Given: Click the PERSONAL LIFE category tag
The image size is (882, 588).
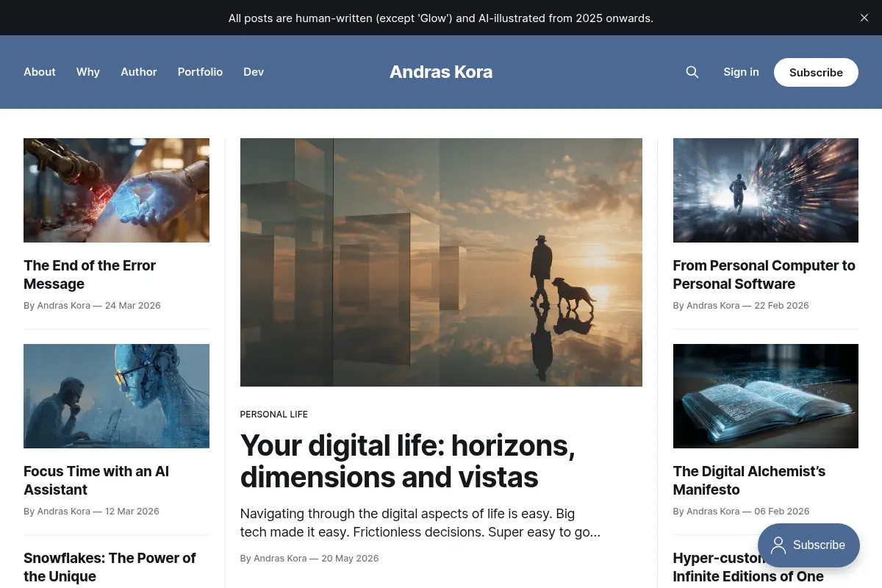Looking at the screenshot, I should pyautogui.click(x=274, y=415).
